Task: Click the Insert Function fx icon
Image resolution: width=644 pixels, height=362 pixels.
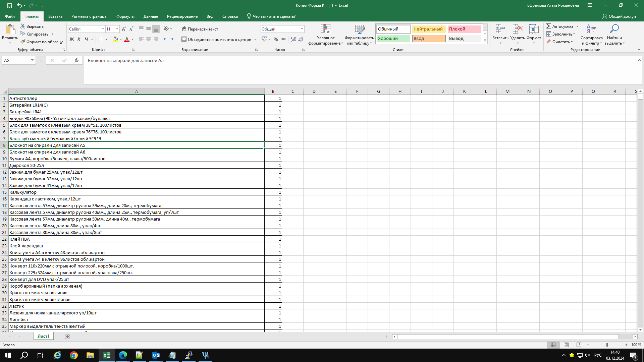Action: pos(76,60)
